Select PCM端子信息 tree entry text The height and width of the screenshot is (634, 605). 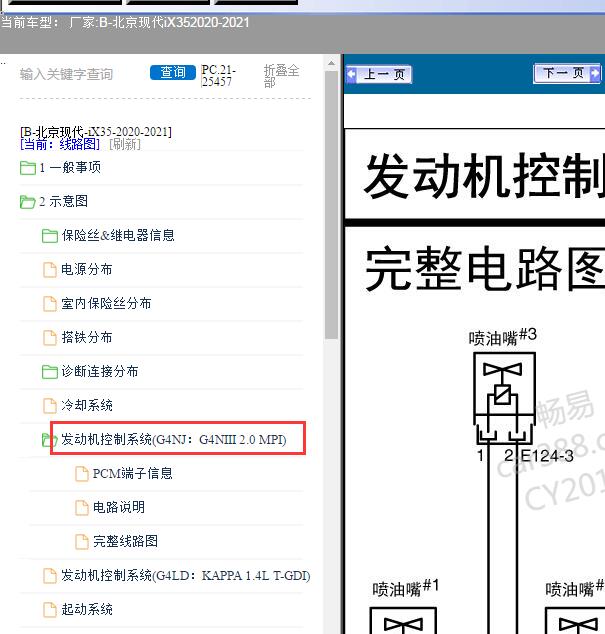pyautogui.click(x=133, y=473)
